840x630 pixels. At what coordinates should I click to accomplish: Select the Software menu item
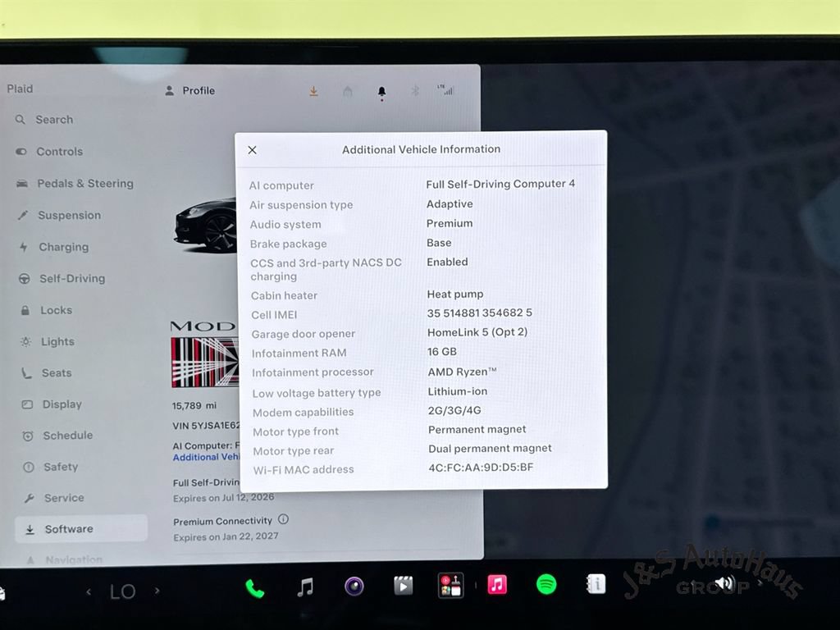pyautogui.click(x=81, y=529)
